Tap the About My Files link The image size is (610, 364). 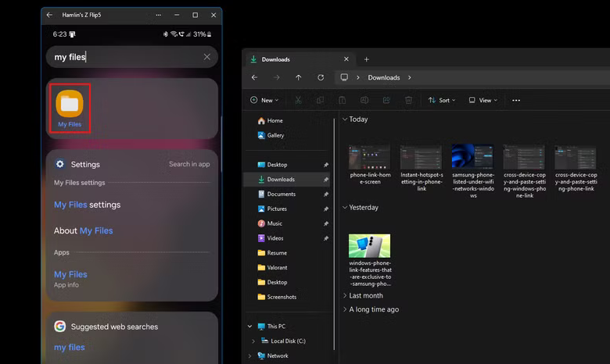point(83,230)
